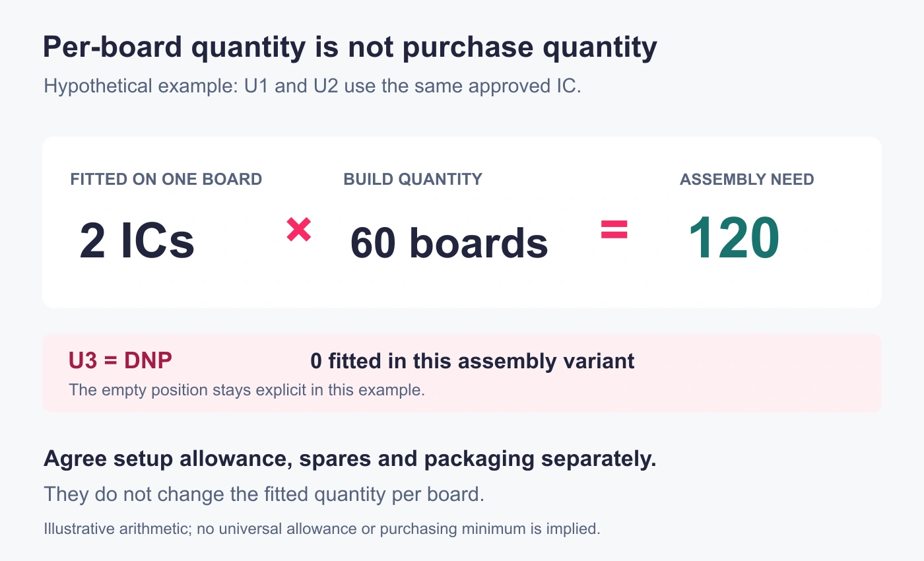Viewport: 924px width, 561px height.
Task: Click the "60 boards" value
Action: [x=449, y=242]
